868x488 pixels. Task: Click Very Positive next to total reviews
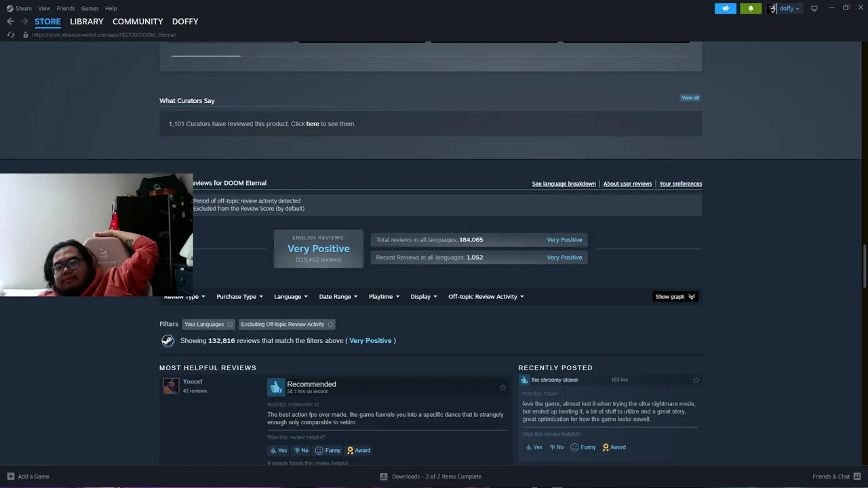[564, 240]
